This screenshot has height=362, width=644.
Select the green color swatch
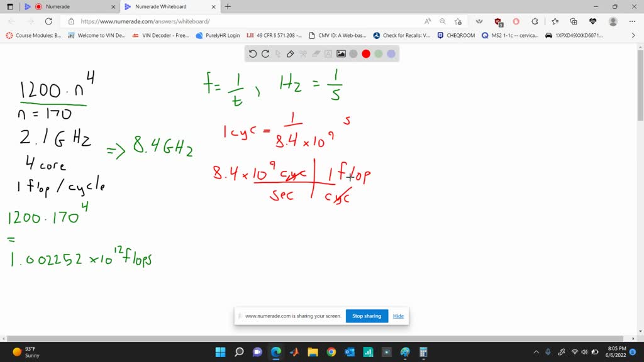coord(377,54)
